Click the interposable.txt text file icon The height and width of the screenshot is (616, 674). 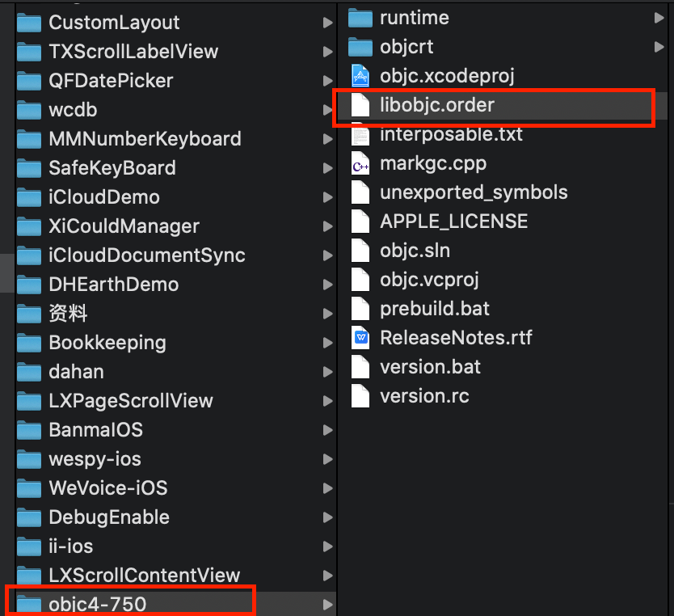click(x=360, y=134)
